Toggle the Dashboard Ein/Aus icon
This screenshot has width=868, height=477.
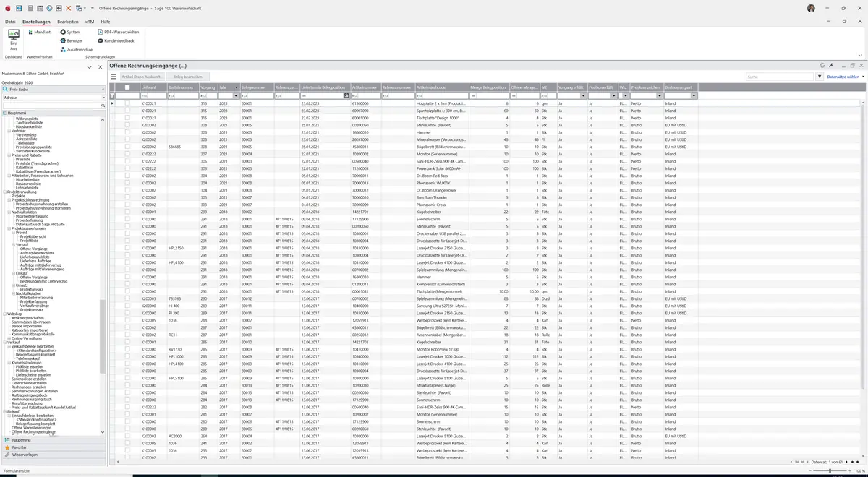tap(13, 39)
